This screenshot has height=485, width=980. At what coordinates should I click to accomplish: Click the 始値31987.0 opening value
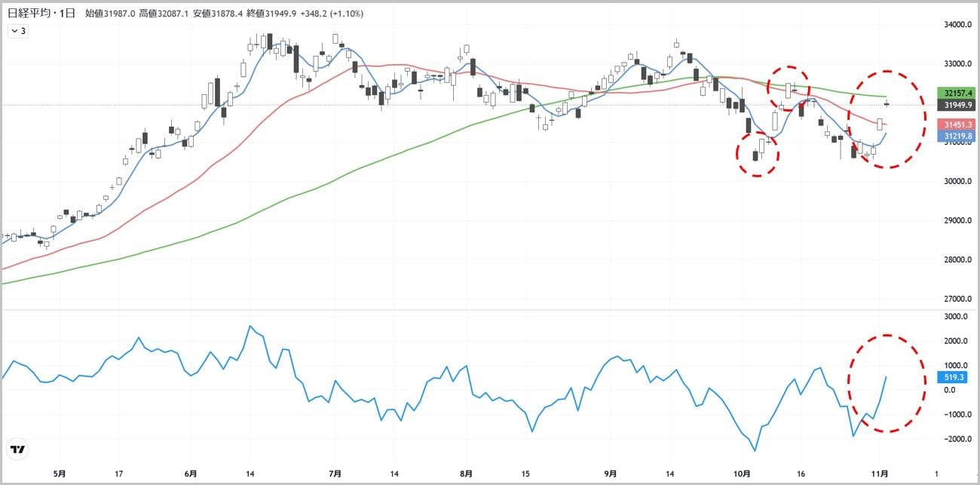click(109, 14)
